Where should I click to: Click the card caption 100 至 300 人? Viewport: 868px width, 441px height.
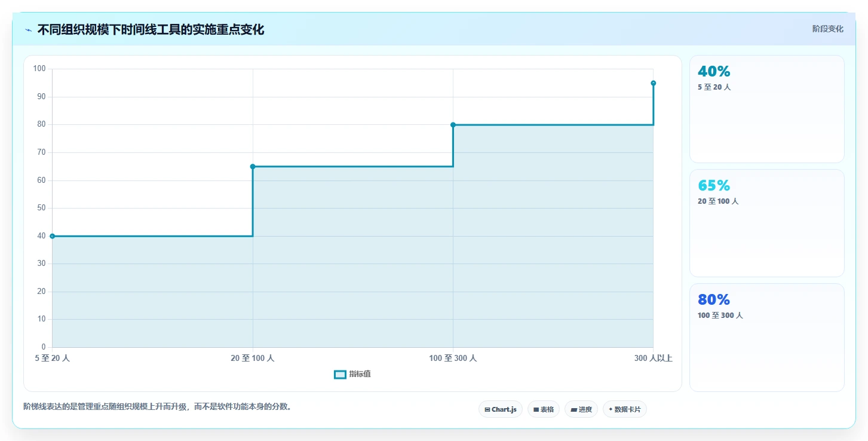pos(720,316)
